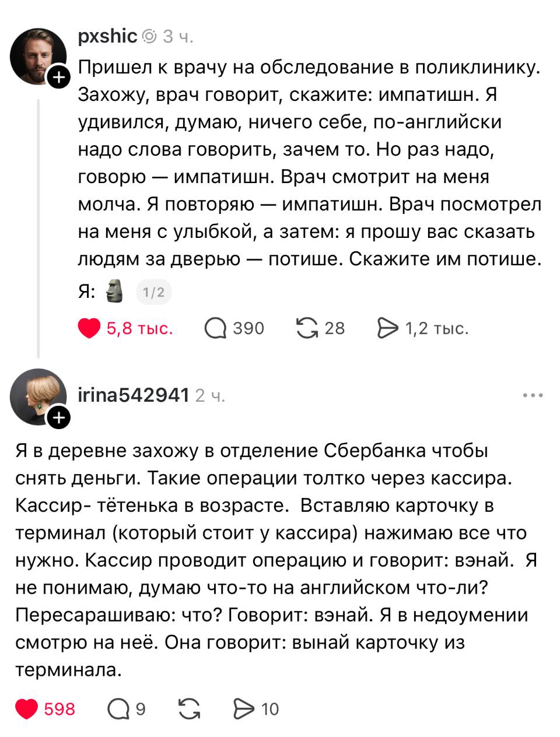
Task: Click the 1,2 тыс. share count
Action: (437, 328)
